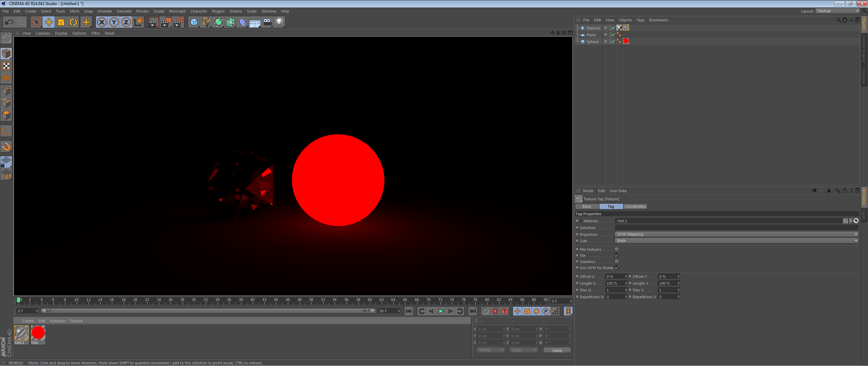Screen dimensions: 868x366
Task: Open the Texture menu in material manager
Action: pos(76,321)
